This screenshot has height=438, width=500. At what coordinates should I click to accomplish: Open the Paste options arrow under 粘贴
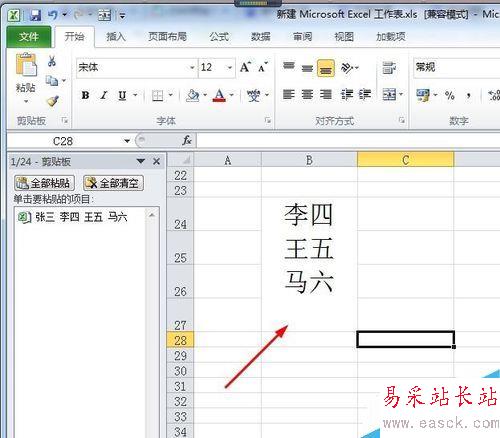(x=26, y=101)
